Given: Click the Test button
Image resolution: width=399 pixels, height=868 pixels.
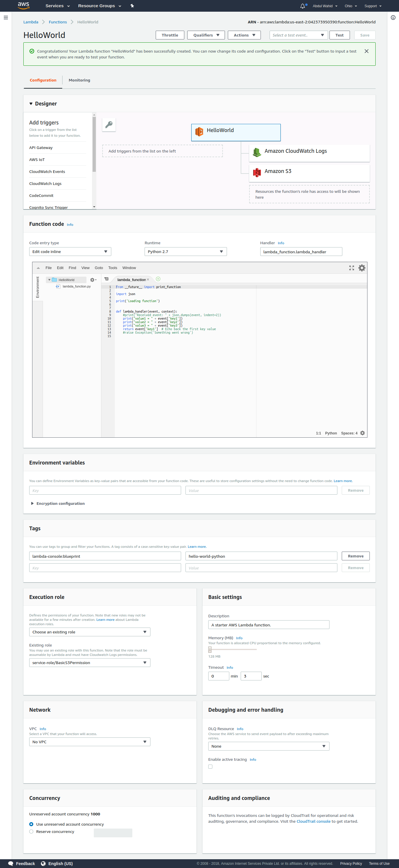Looking at the screenshot, I should point(339,35).
